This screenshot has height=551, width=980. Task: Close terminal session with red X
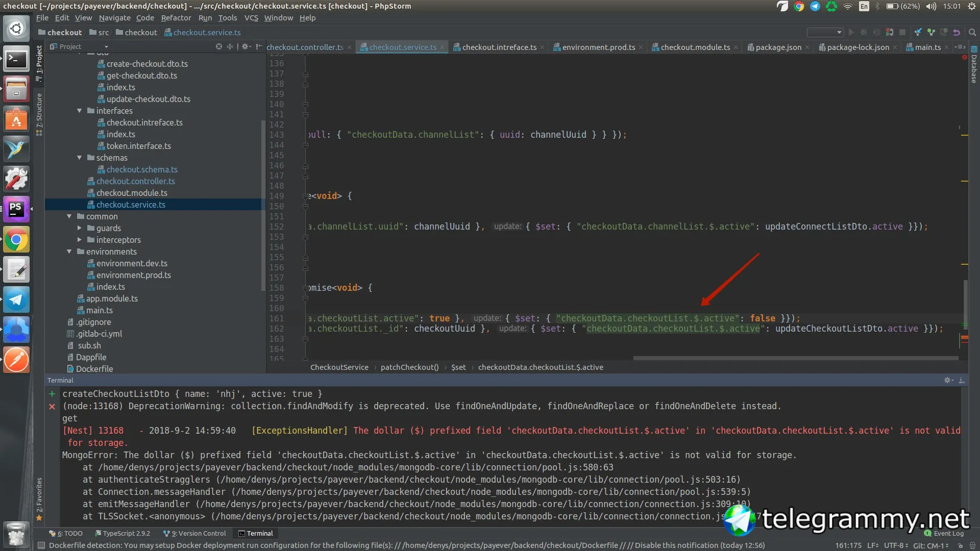point(52,407)
